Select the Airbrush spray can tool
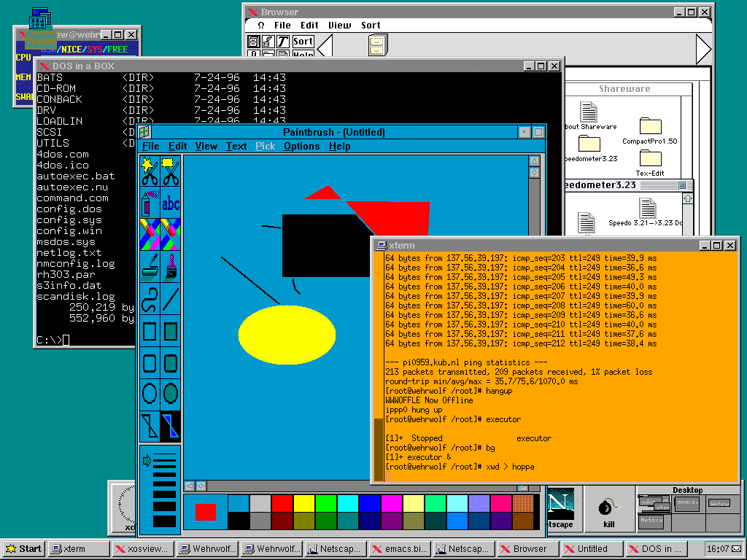This screenshot has width=747, height=560. (150, 202)
